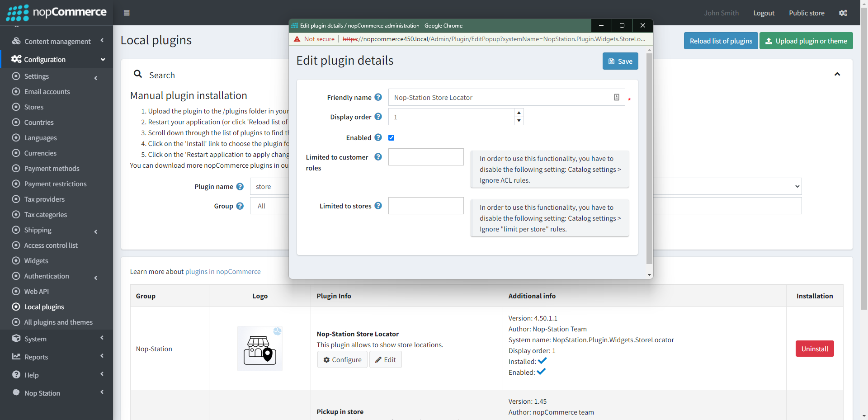The height and width of the screenshot is (420, 868).
Task: Open Public store link
Action: click(x=807, y=13)
